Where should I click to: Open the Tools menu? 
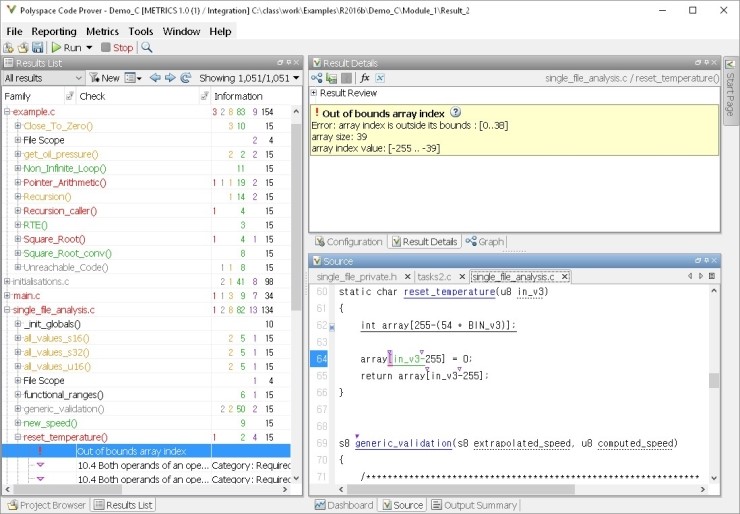(x=141, y=32)
